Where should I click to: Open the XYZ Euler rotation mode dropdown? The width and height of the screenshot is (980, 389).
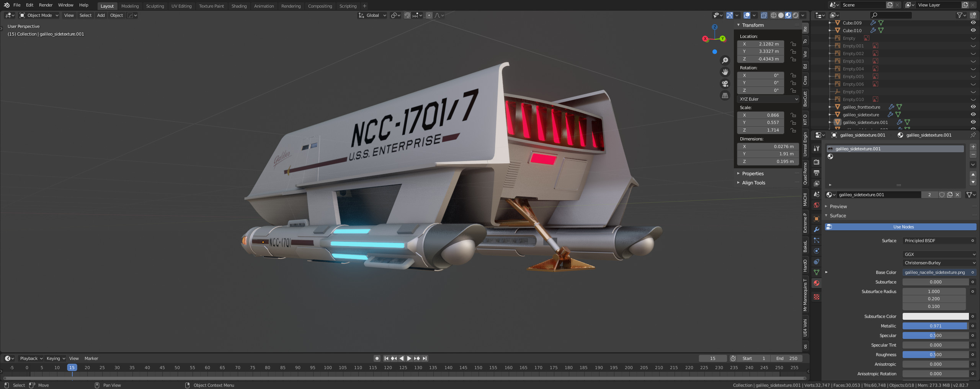click(768, 99)
